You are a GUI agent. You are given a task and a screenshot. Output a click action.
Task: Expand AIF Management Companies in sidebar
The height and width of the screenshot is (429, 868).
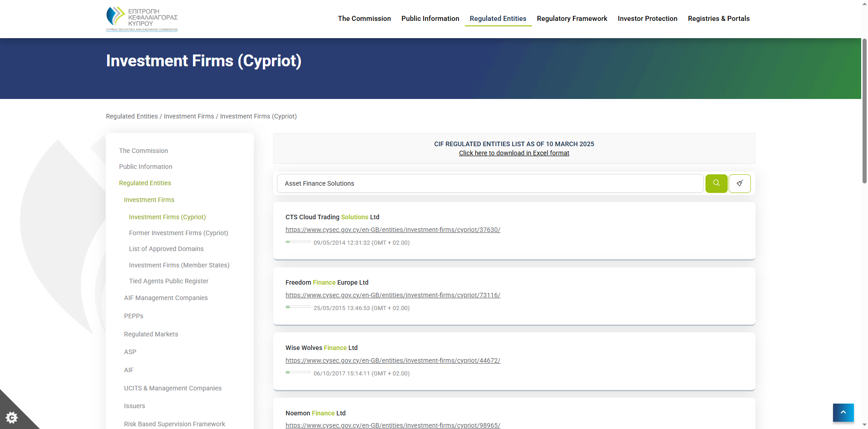coord(166,298)
